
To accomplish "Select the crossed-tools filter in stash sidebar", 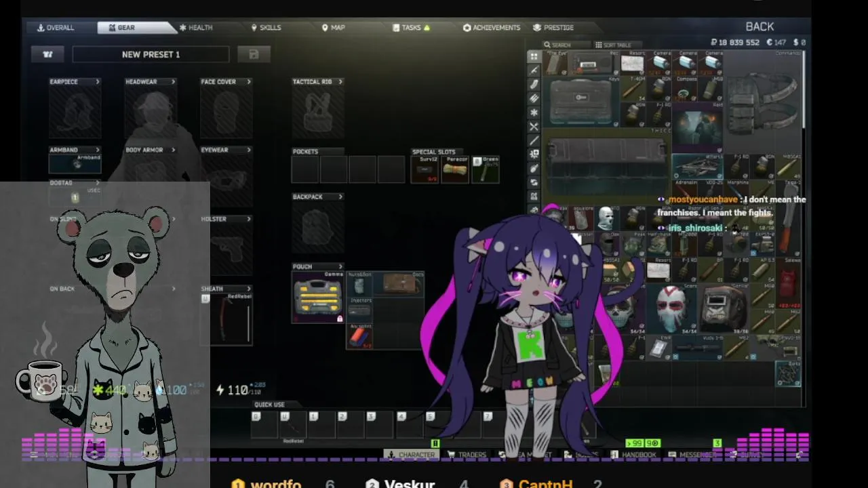I will (x=534, y=127).
